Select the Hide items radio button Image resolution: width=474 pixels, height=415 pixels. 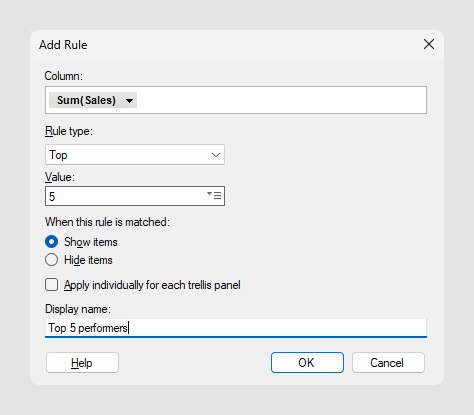(52, 260)
